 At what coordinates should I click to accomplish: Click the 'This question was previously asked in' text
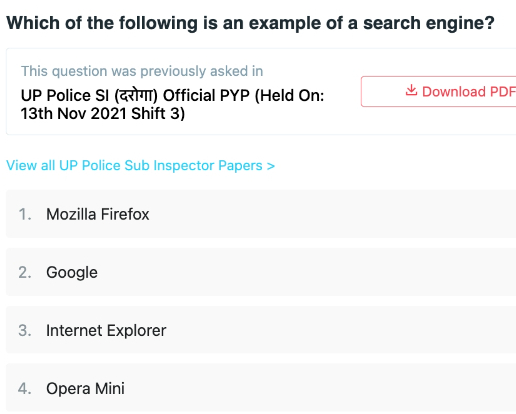tap(142, 71)
